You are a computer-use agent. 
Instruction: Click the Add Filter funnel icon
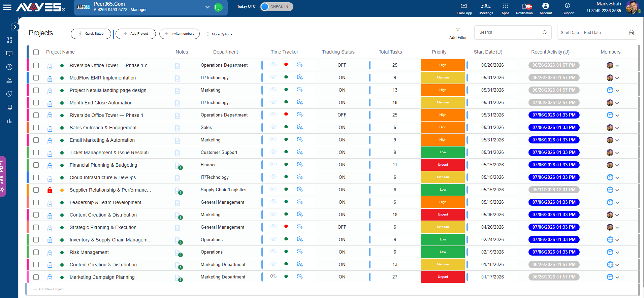(458, 30)
